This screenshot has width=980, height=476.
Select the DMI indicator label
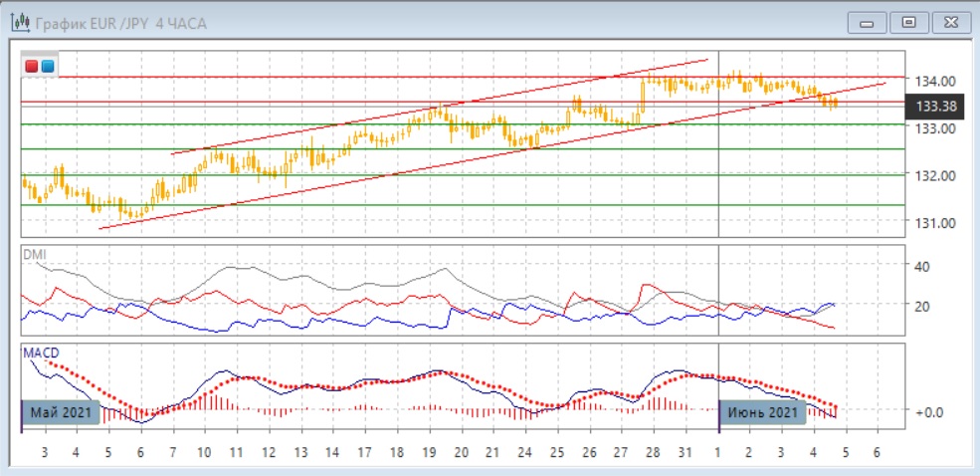[x=35, y=254]
